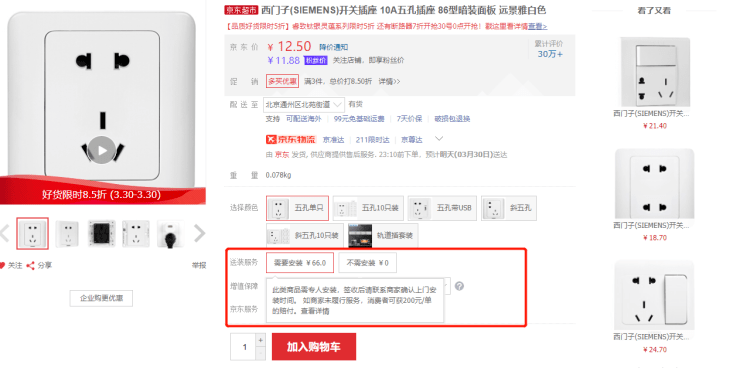Select the fourth socket thumbnail

[x=136, y=234]
